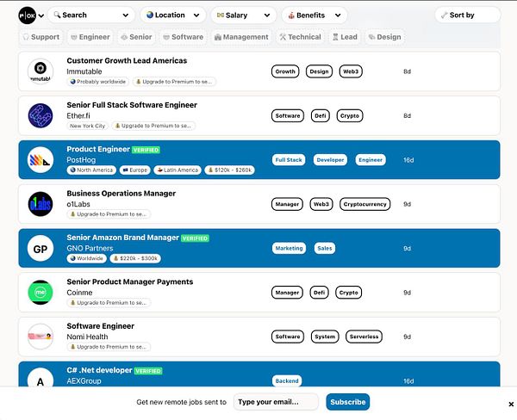Image resolution: width=517 pixels, height=420 pixels.
Task: Select the Software tag filter
Action: coord(184,37)
